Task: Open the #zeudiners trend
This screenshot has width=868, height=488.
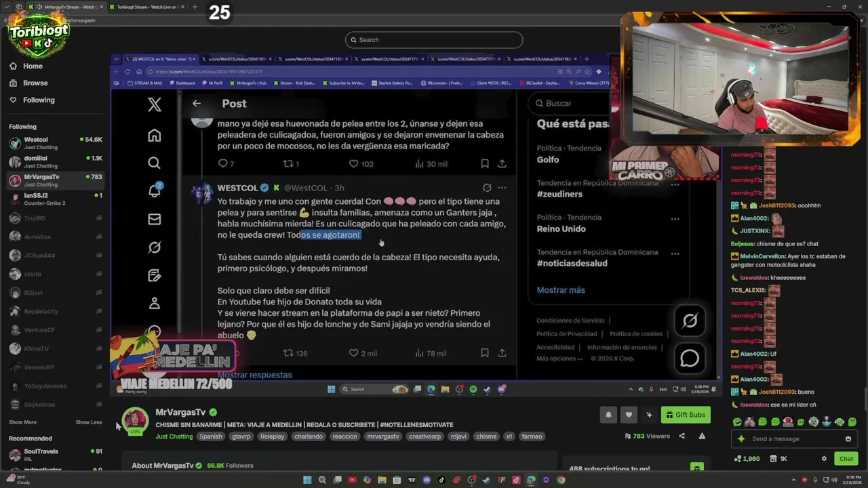Action: [559, 194]
